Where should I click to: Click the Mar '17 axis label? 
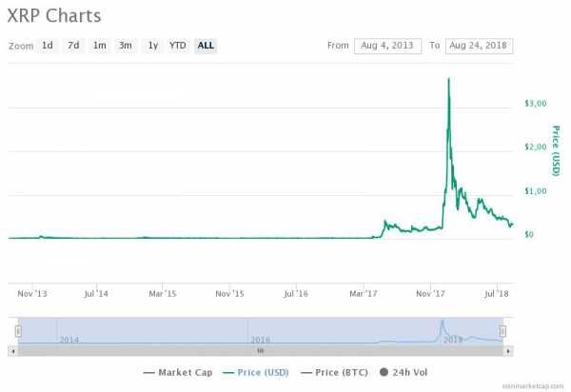coord(364,294)
